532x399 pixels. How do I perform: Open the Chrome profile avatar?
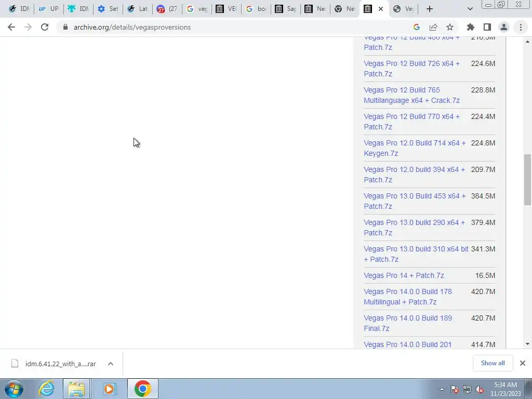[504, 27]
